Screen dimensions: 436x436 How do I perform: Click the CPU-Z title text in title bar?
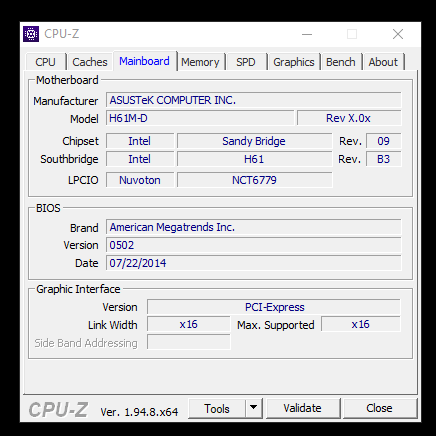click(x=62, y=34)
